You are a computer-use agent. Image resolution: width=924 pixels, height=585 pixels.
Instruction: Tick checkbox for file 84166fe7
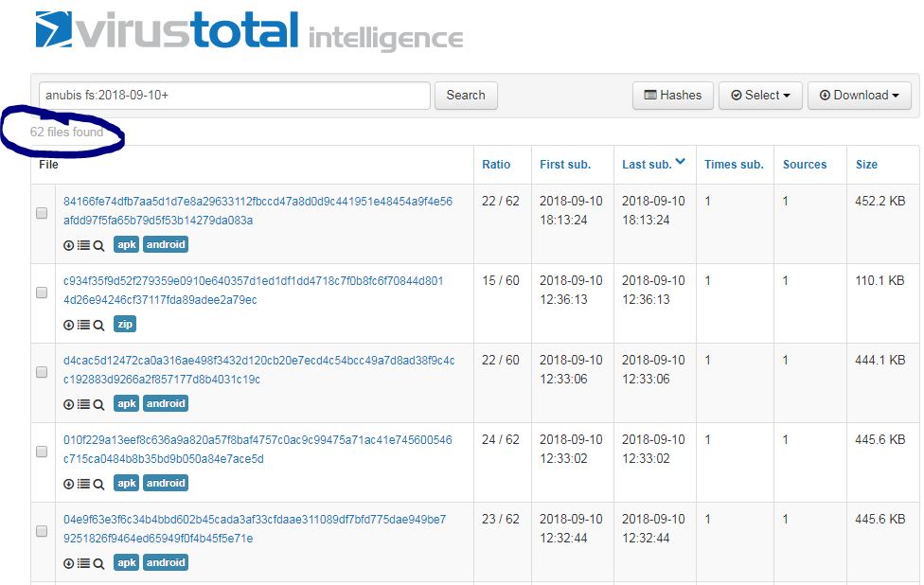(x=42, y=213)
